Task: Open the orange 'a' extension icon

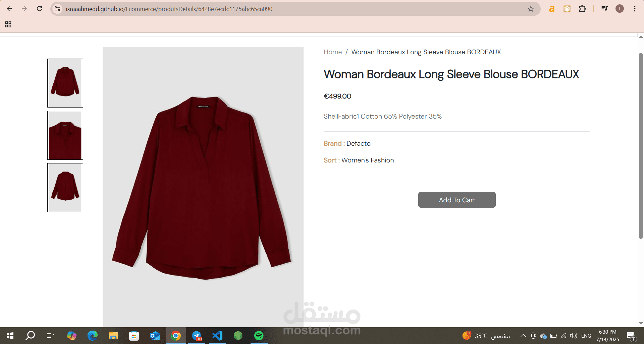Action: 552,9
